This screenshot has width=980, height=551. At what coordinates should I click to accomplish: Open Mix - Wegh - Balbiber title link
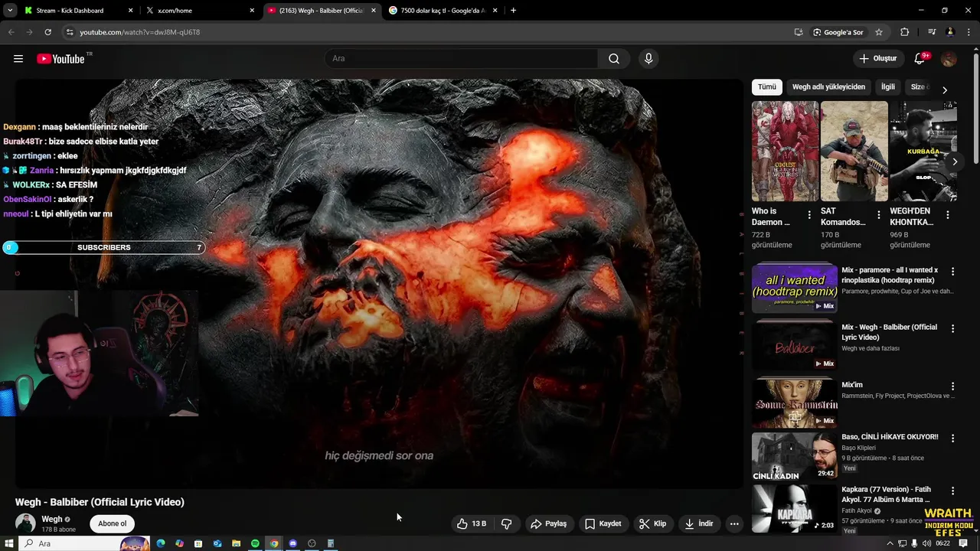click(889, 331)
